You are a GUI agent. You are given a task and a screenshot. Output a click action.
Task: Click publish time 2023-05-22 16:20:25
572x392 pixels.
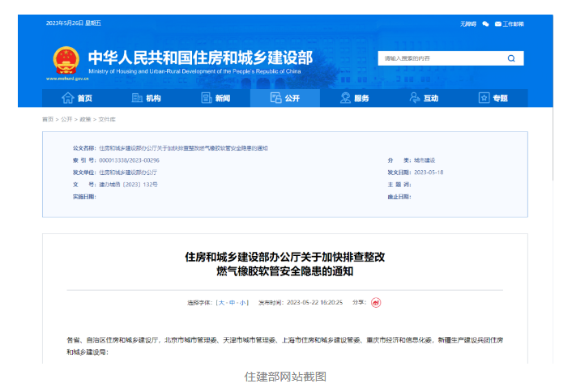coord(315,303)
